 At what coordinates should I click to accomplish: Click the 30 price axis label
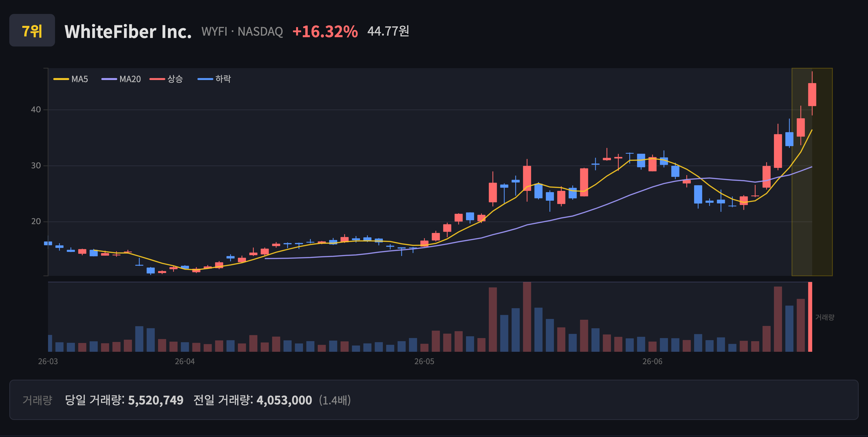click(36, 166)
